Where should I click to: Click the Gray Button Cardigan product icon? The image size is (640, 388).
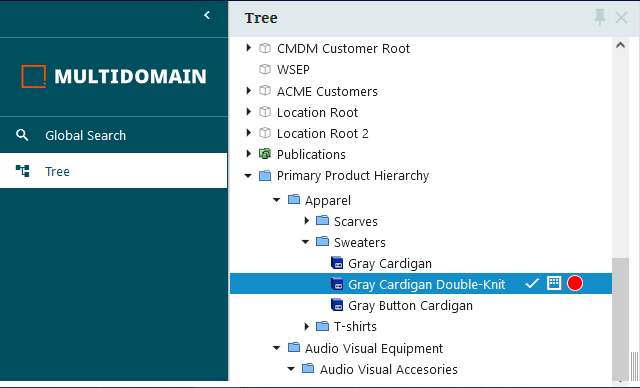tap(337, 305)
